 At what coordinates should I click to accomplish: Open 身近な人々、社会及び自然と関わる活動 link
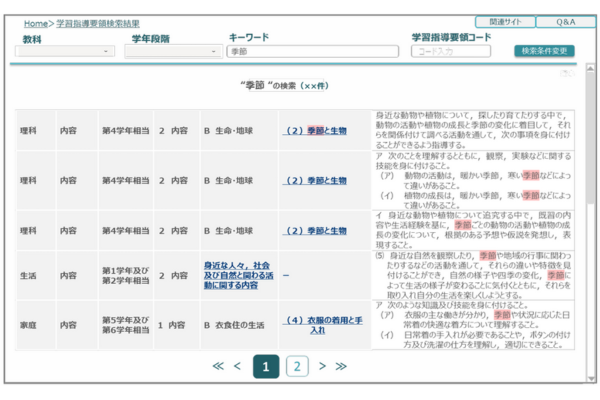tap(237, 275)
